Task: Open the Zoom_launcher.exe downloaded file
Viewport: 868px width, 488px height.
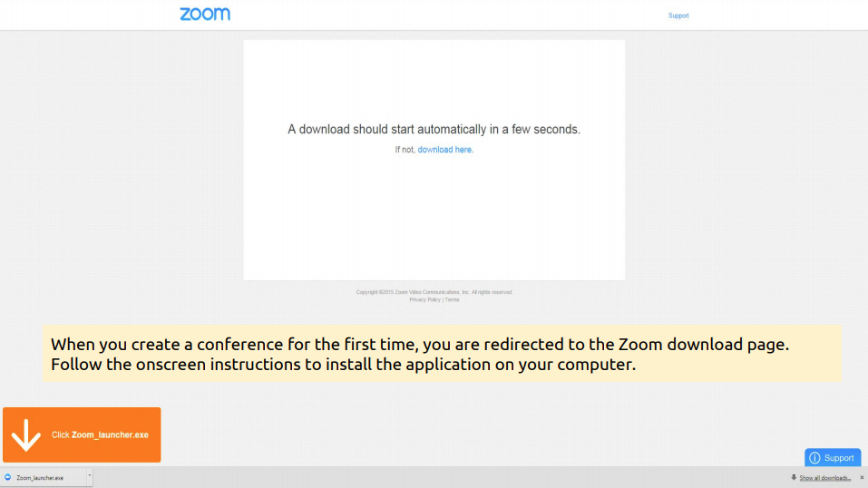Action: coord(44,477)
